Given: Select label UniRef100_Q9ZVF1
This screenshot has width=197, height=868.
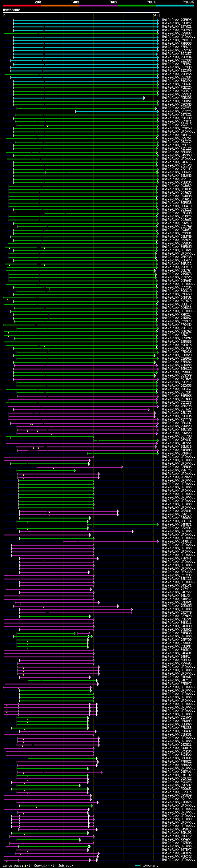Looking at the screenshot, I should (176, 108).
